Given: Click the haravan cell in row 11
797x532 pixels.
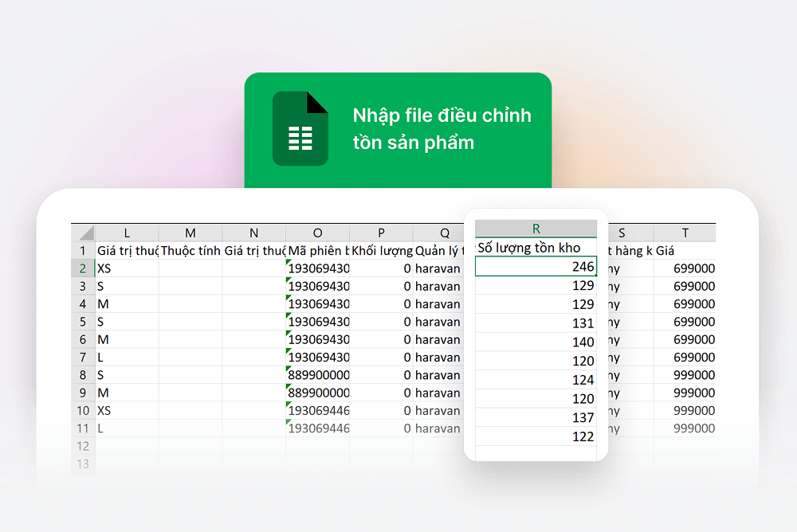Looking at the screenshot, I should point(438,428).
